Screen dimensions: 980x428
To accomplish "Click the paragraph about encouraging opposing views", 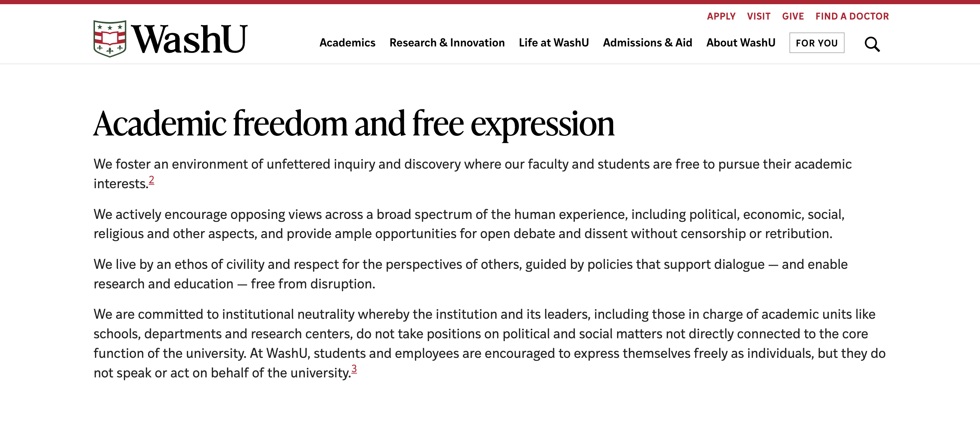I will pos(468,224).
